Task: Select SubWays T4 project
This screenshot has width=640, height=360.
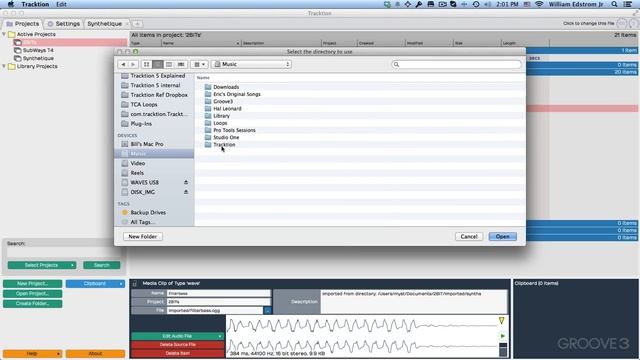Action: pos(38,50)
